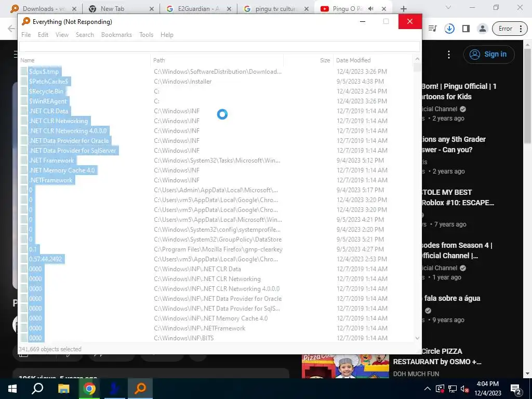Image resolution: width=532 pixels, height=399 pixels.
Task: Open the Help menu in Everything
Action: point(167,35)
